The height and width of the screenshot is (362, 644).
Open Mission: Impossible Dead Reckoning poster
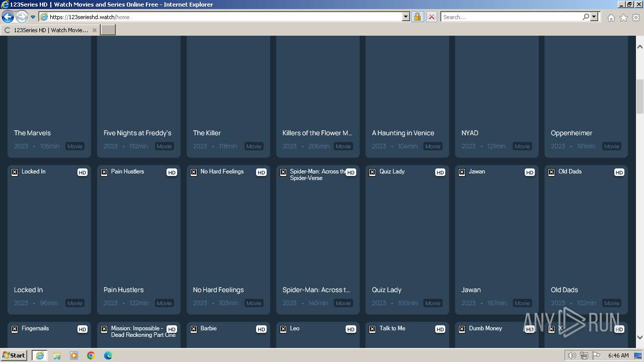pyautogui.click(x=139, y=335)
